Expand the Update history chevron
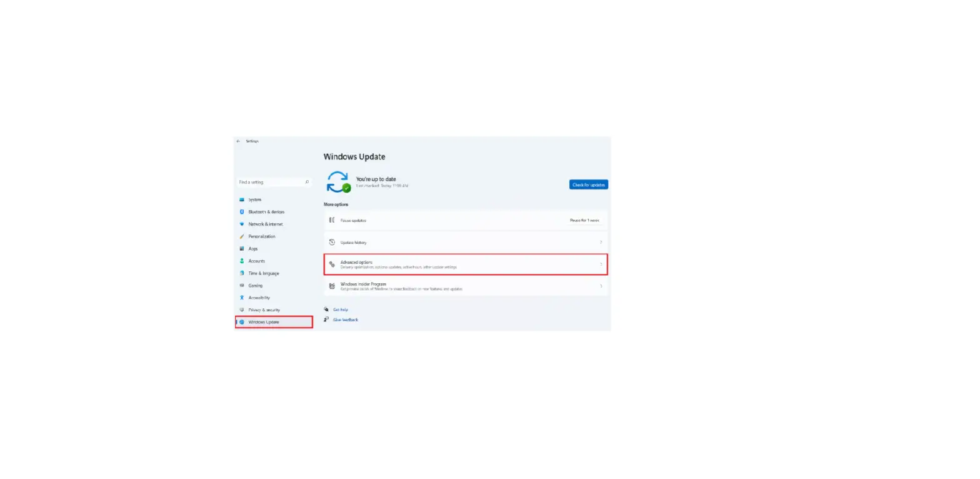Viewport: 980px width, 479px height. pos(601,242)
